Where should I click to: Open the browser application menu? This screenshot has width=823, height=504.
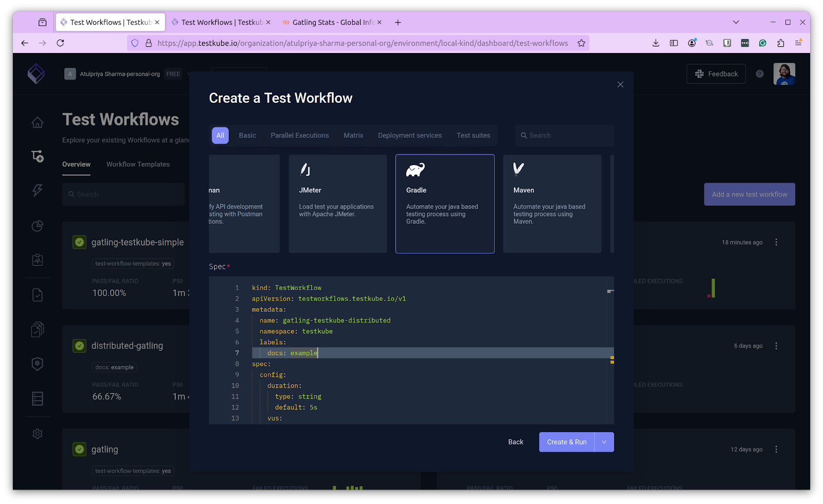point(798,43)
